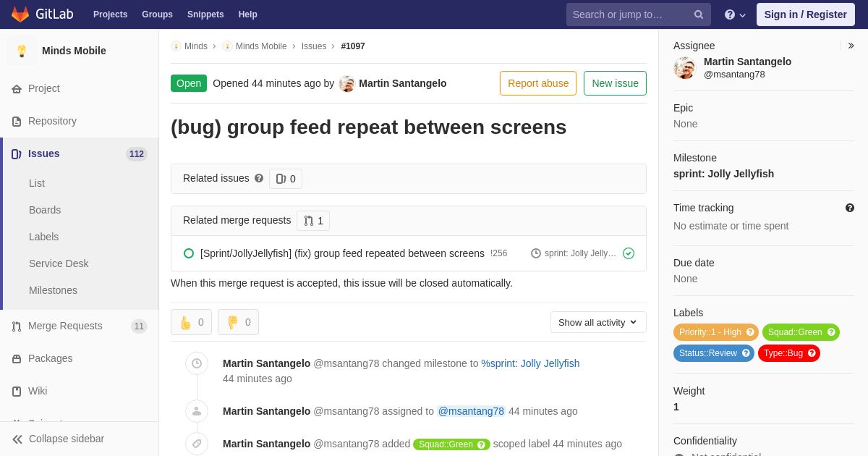The height and width of the screenshot is (456, 868).
Task: Click the @msantang78 mention in activity
Action: click(471, 411)
